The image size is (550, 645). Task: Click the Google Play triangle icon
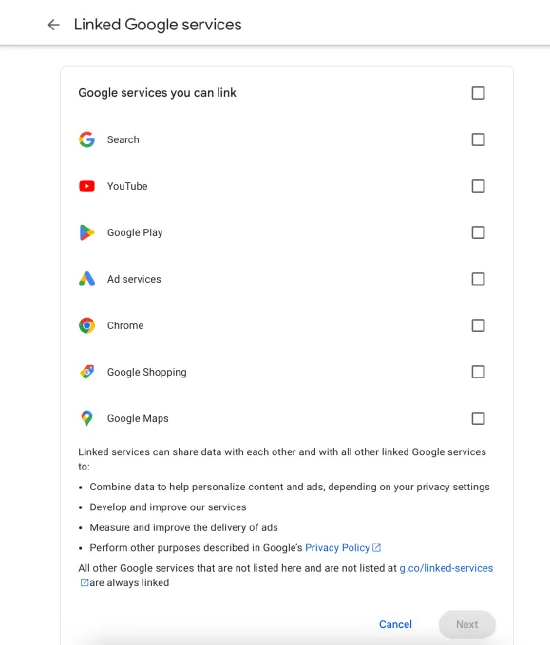(87, 232)
